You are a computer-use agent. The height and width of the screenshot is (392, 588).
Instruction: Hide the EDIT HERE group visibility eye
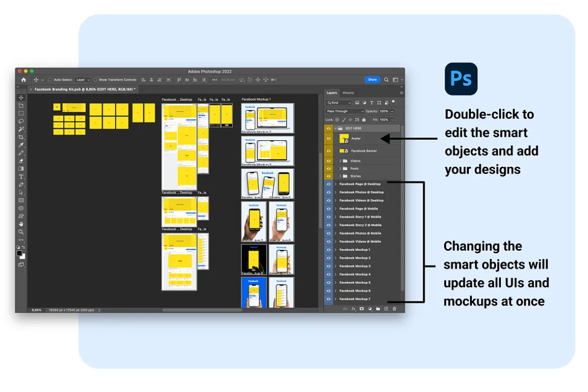click(329, 128)
